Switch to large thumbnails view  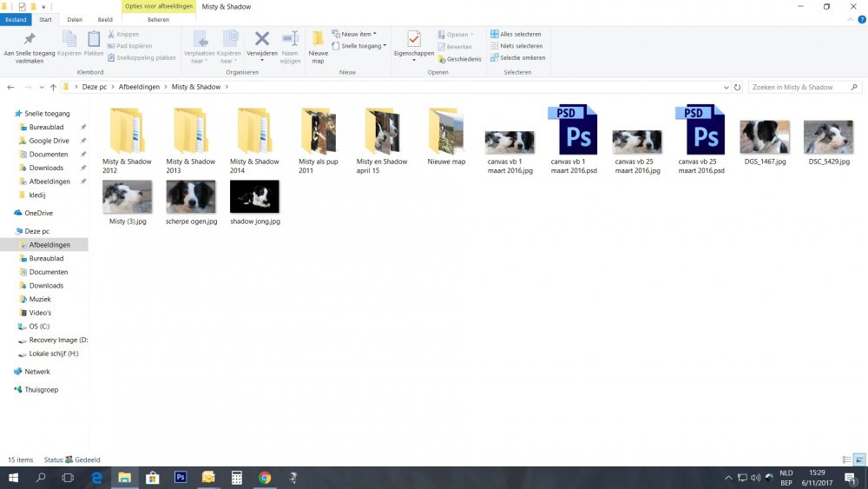(859, 459)
